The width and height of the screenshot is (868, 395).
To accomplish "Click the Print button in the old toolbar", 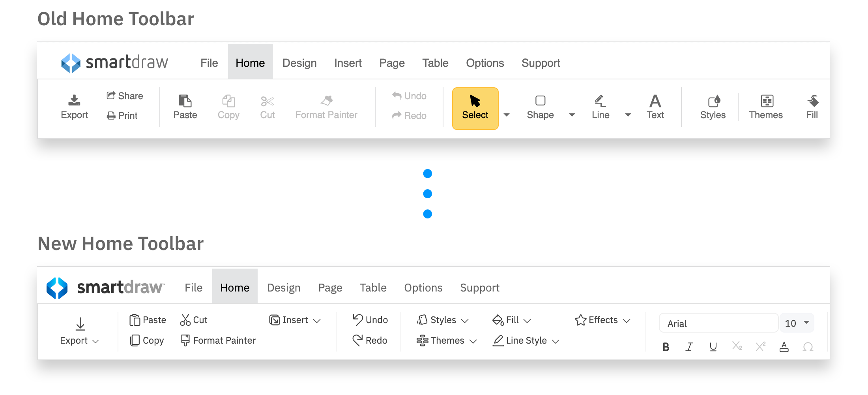I will click(122, 115).
